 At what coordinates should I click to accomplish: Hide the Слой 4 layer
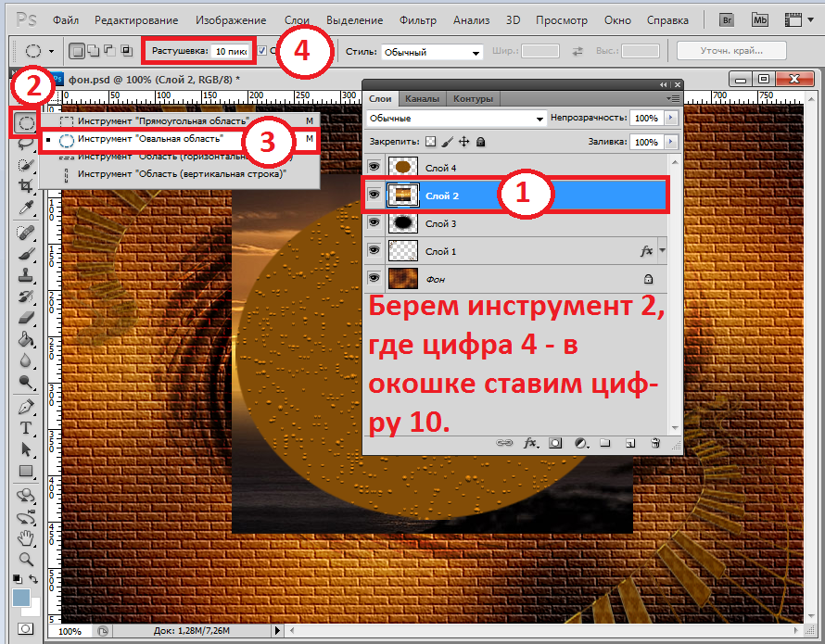[374, 168]
